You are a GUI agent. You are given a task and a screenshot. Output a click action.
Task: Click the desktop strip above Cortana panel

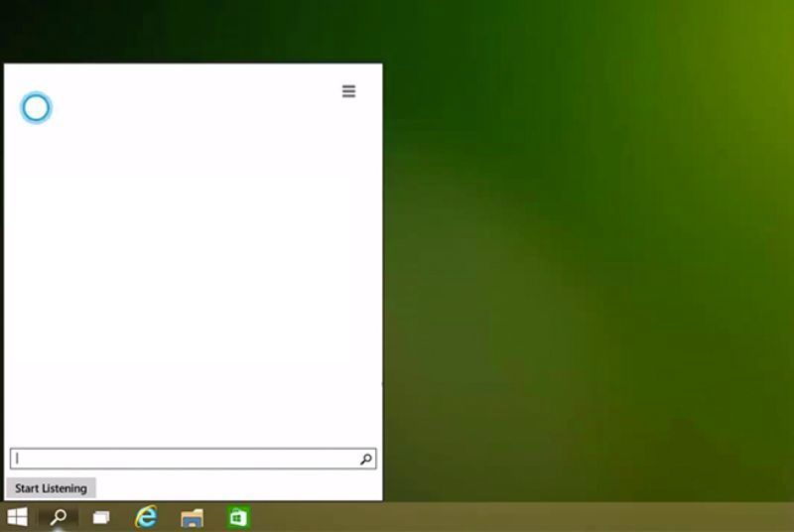[194, 30]
